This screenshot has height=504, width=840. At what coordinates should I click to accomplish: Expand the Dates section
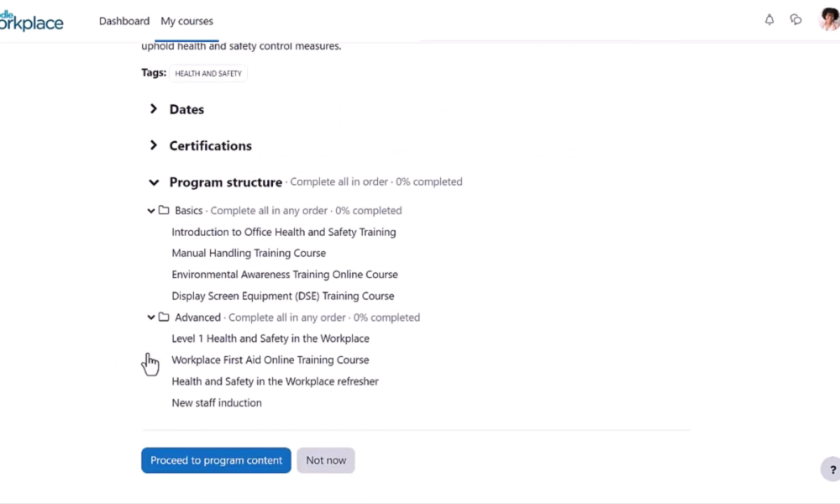[154, 109]
